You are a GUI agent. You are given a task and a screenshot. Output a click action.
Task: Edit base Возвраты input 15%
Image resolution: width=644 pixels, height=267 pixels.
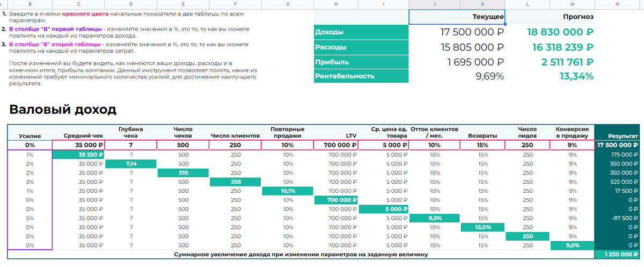point(482,145)
